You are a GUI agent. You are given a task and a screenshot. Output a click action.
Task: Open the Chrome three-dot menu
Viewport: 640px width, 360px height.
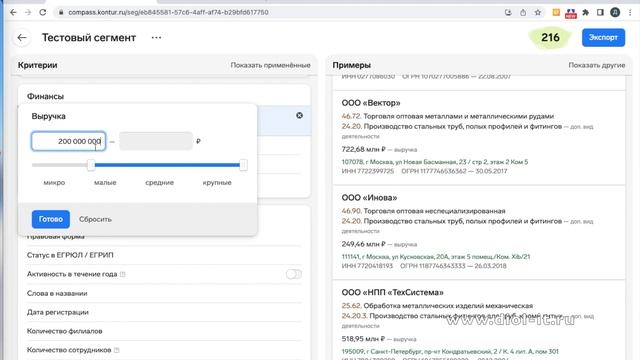pyautogui.click(x=630, y=13)
